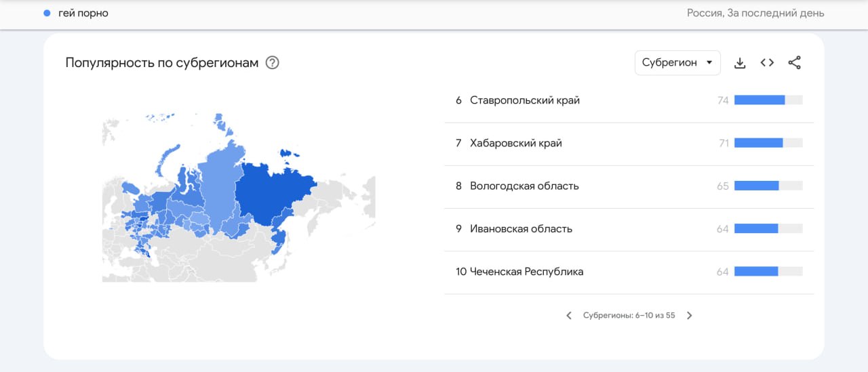Click the blue search term dot
Image resolution: width=868 pixels, height=372 pixels.
[x=47, y=13]
